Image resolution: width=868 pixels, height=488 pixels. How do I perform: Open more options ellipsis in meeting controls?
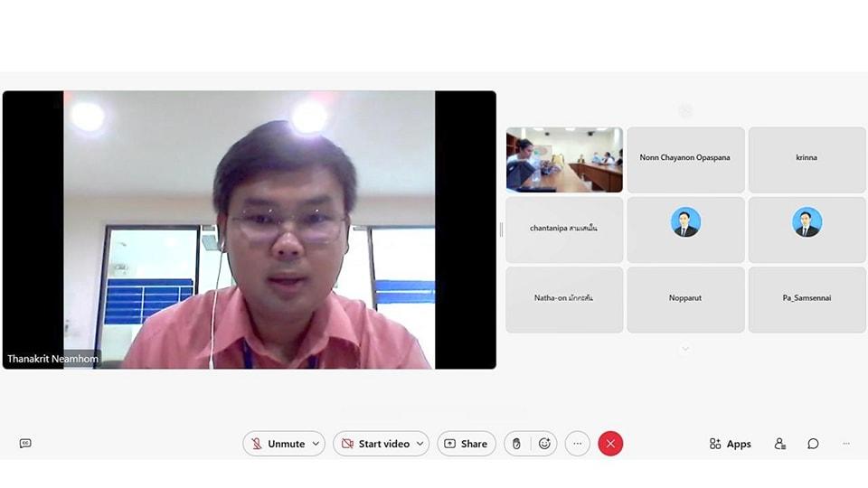[578, 444]
